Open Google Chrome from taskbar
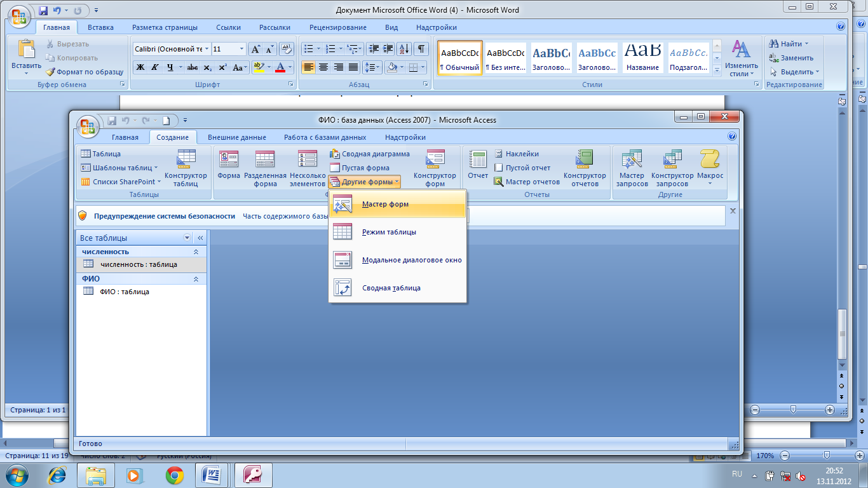 [x=175, y=475]
